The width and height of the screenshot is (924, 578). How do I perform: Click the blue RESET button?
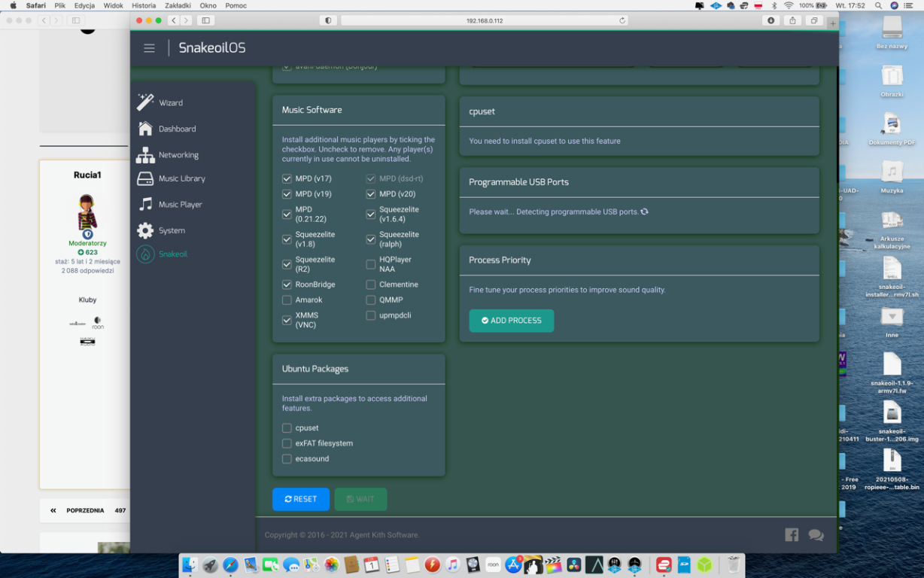(301, 499)
